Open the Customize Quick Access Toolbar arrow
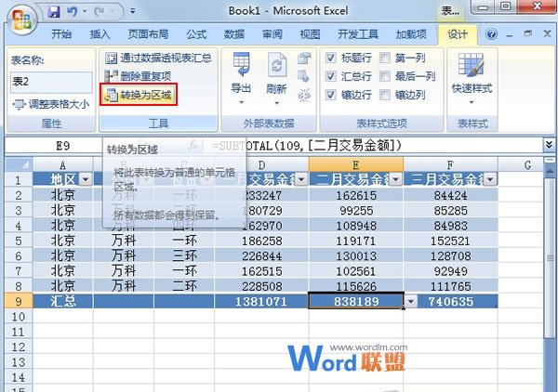 [x=132, y=12]
